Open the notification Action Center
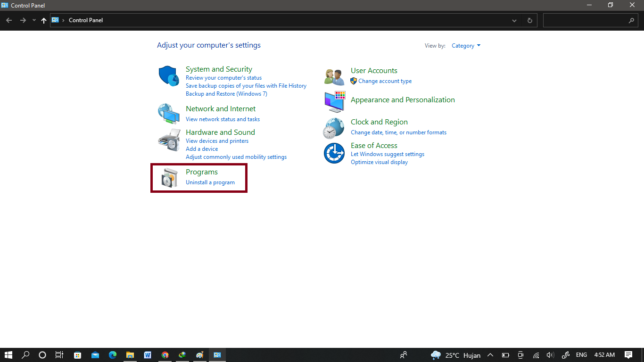 (x=628, y=355)
